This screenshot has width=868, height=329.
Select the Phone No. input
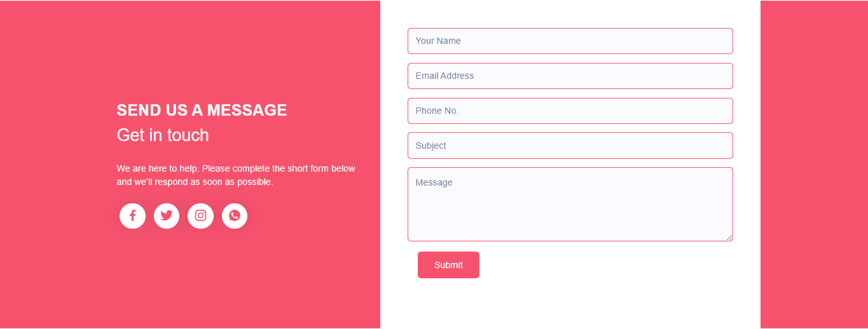pyautogui.click(x=570, y=111)
